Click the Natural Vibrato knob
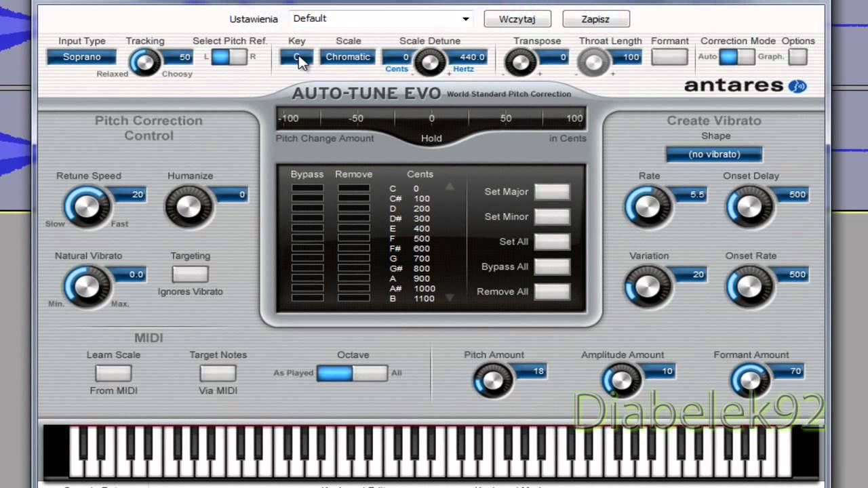The height and width of the screenshot is (488, 868). (x=87, y=286)
